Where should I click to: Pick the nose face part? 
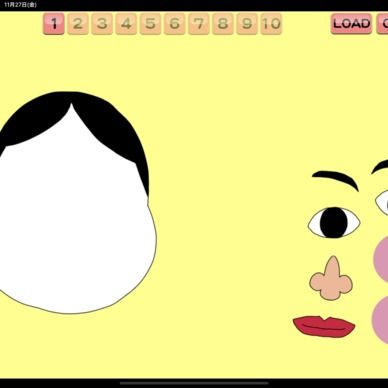coord(331,278)
